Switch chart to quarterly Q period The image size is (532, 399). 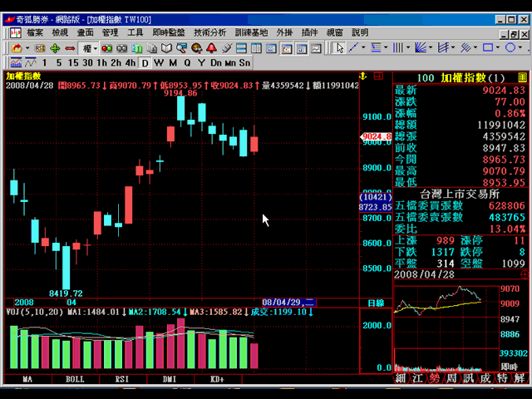pos(187,63)
